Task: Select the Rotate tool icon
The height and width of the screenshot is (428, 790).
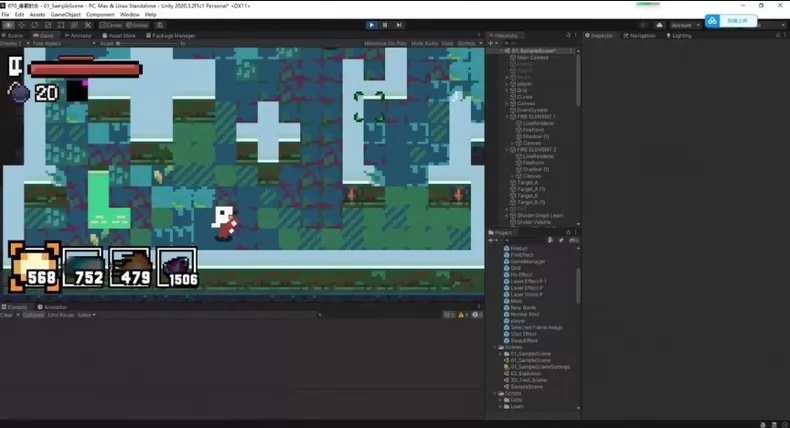Action: 35,25
